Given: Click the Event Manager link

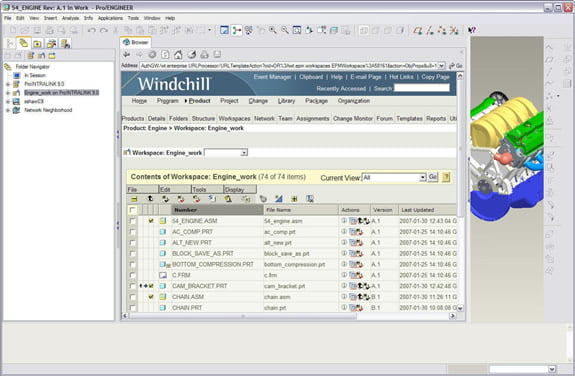Looking at the screenshot, I should tap(272, 77).
